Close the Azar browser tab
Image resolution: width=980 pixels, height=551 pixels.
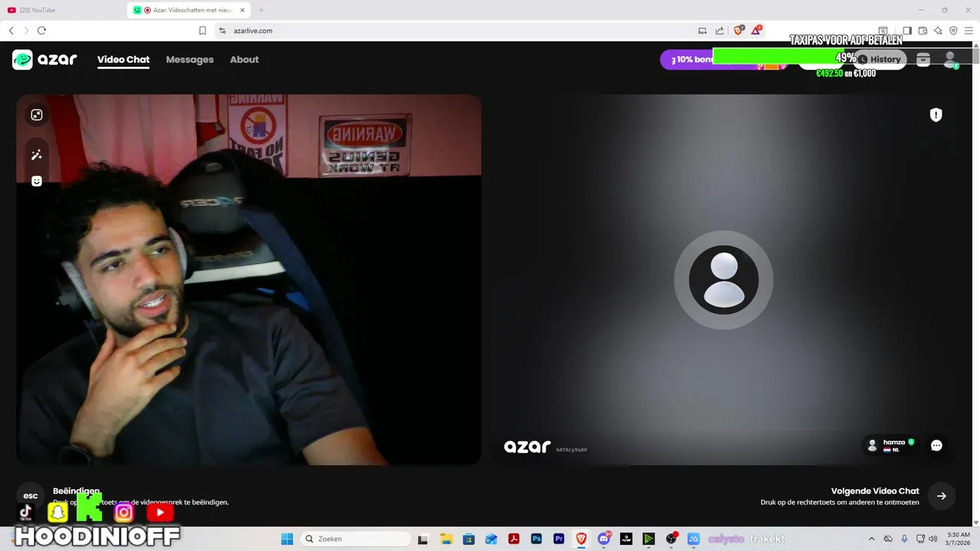(243, 10)
